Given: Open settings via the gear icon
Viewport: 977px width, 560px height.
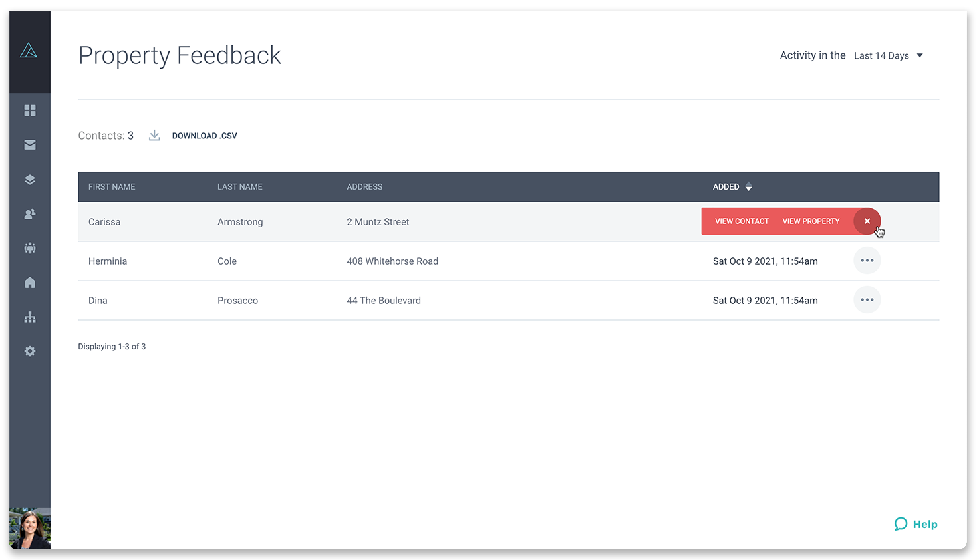Looking at the screenshot, I should (30, 351).
